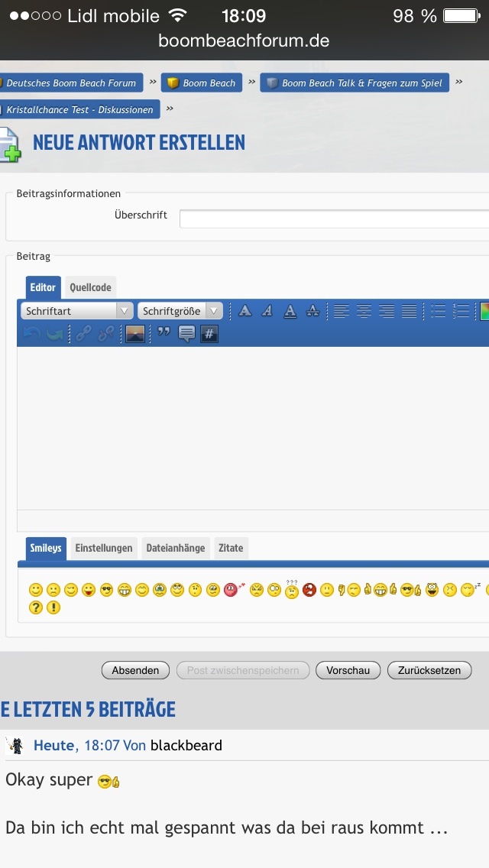Center-align the text
Viewport: 489px width, 868px height.
pyautogui.click(x=364, y=311)
